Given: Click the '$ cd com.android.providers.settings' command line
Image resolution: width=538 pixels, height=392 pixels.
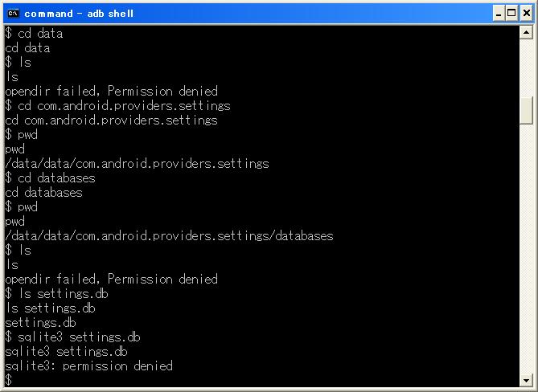Looking at the screenshot, I should (117, 105).
